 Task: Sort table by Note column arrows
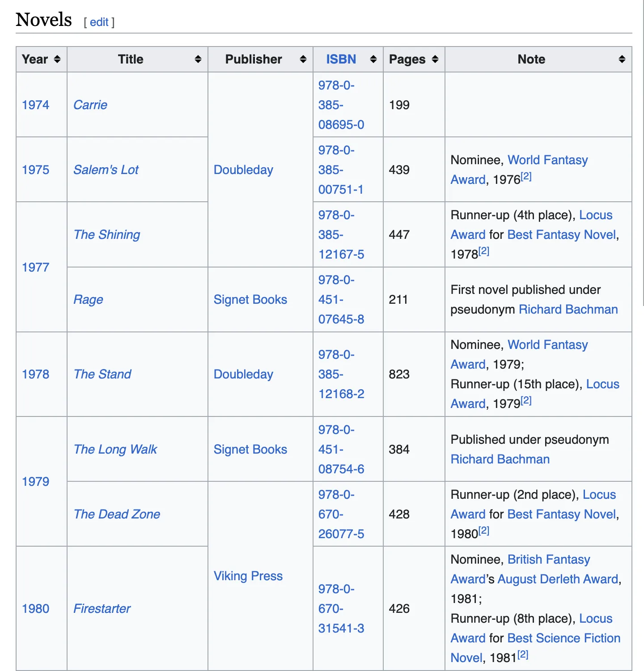click(x=622, y=59)
